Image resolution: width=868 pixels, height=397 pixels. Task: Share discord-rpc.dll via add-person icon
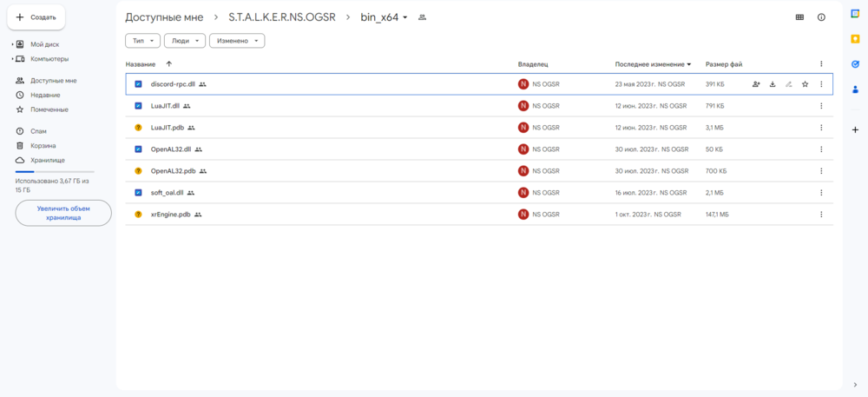[756, 84]
